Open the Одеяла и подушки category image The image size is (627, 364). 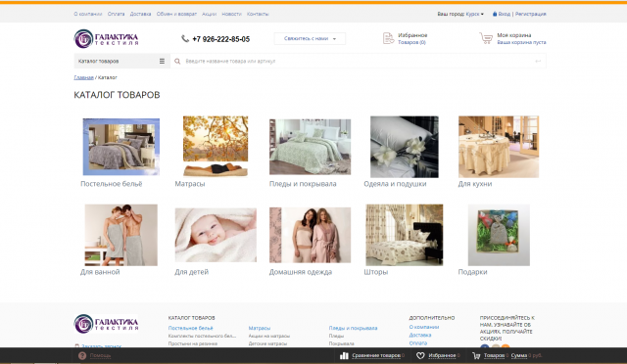pyautogui.click(x=405, y=147)
